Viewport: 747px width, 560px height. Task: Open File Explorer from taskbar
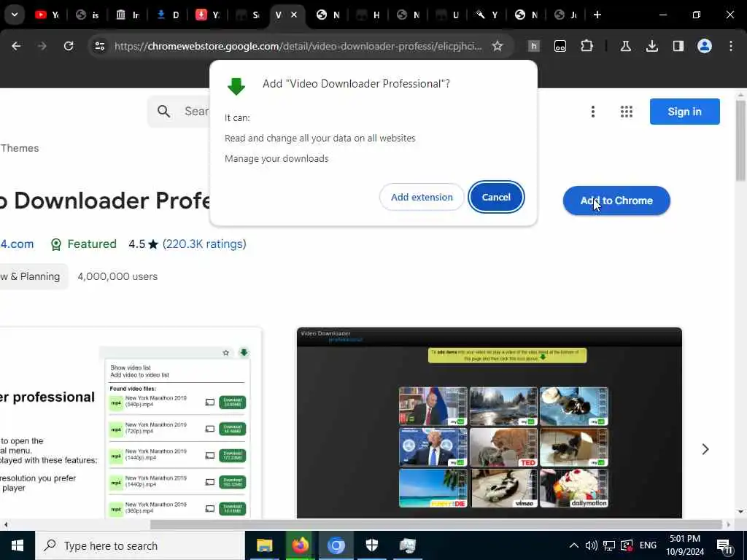point(264,545)
